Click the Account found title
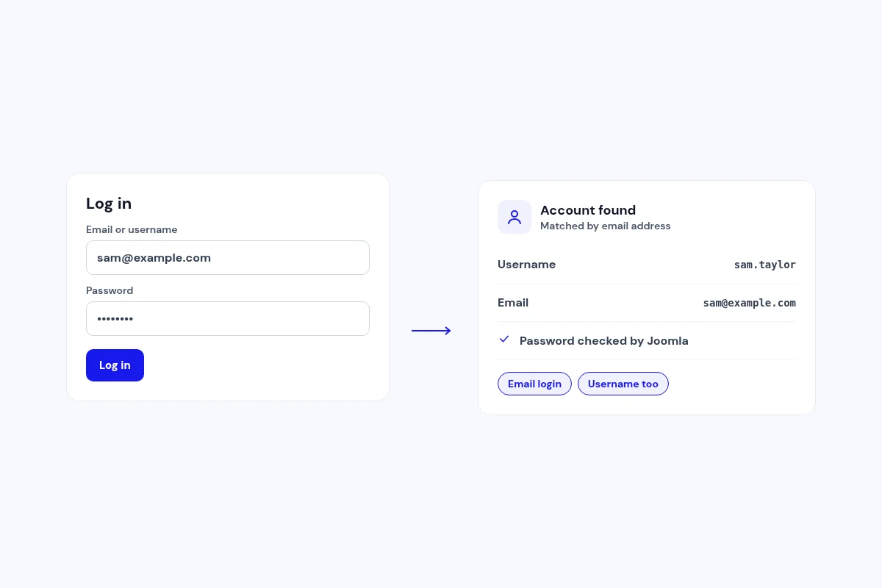882x588 pixels. [x=588, y=210]
